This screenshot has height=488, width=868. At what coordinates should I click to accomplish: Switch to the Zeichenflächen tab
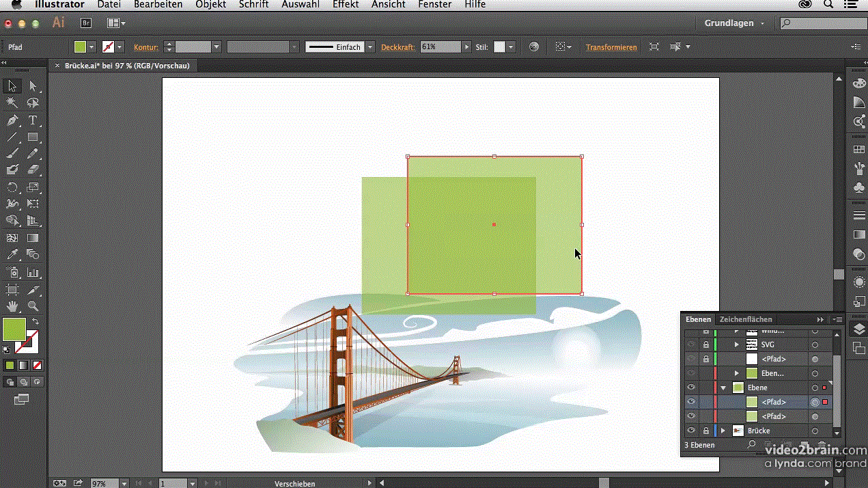[x=746, y=319]
